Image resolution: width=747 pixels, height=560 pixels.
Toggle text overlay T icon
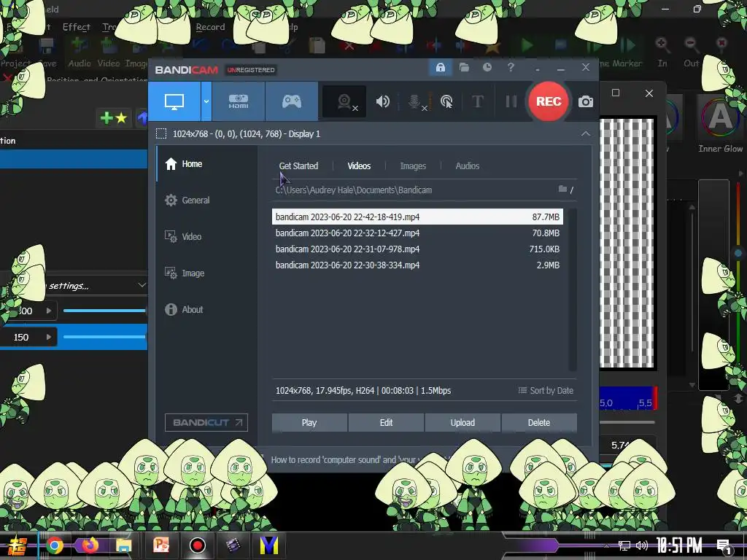click(x=477, y=101)
